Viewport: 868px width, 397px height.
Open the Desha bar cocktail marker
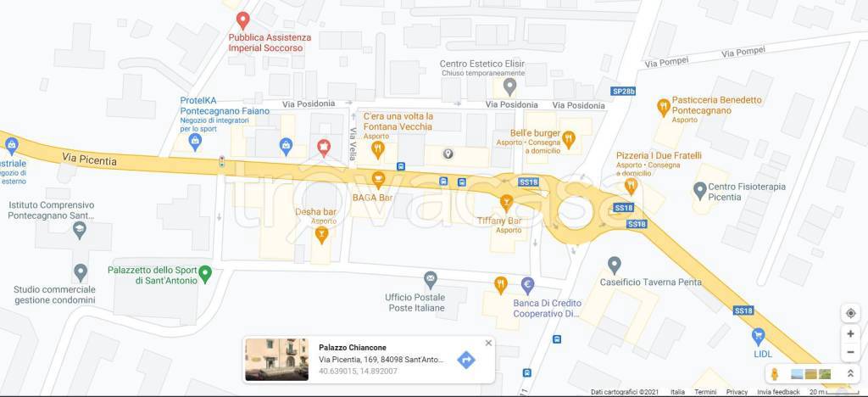coord(321,235)
